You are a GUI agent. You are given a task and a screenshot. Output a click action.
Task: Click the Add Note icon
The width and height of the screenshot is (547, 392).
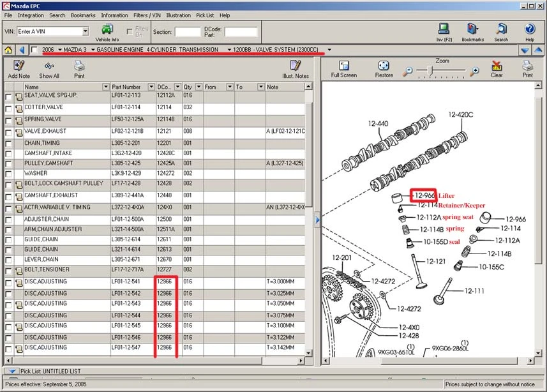(x=19, y=65)
